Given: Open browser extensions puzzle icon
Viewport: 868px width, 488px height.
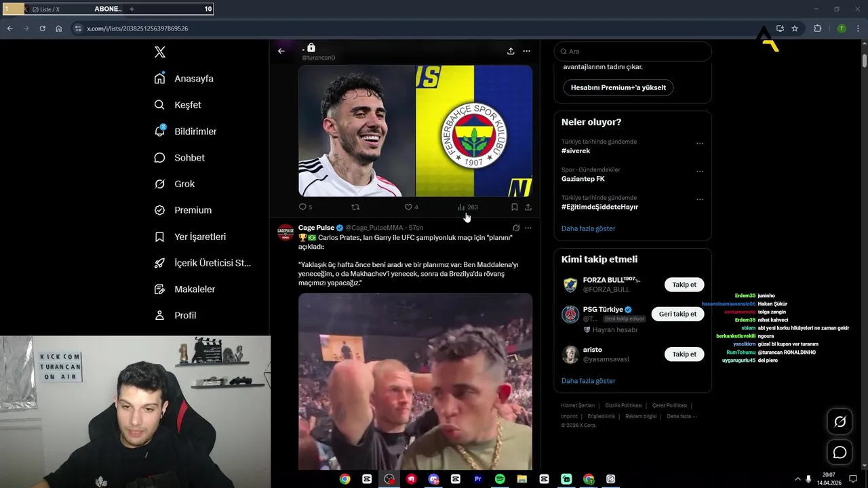Looking at the screenshot, I should click(817, 28).
